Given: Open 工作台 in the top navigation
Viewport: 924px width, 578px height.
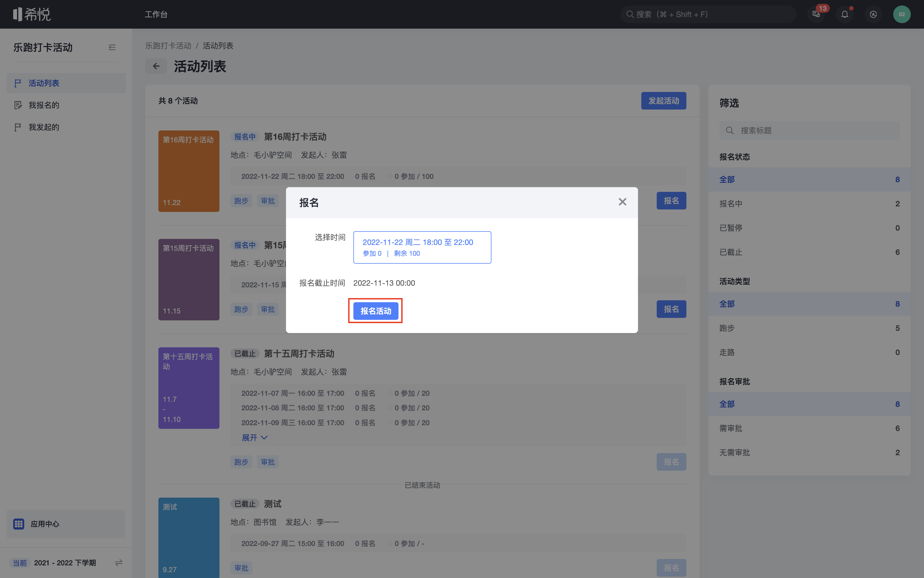Looking at the screenshot, I should click(x=156, y=15).
